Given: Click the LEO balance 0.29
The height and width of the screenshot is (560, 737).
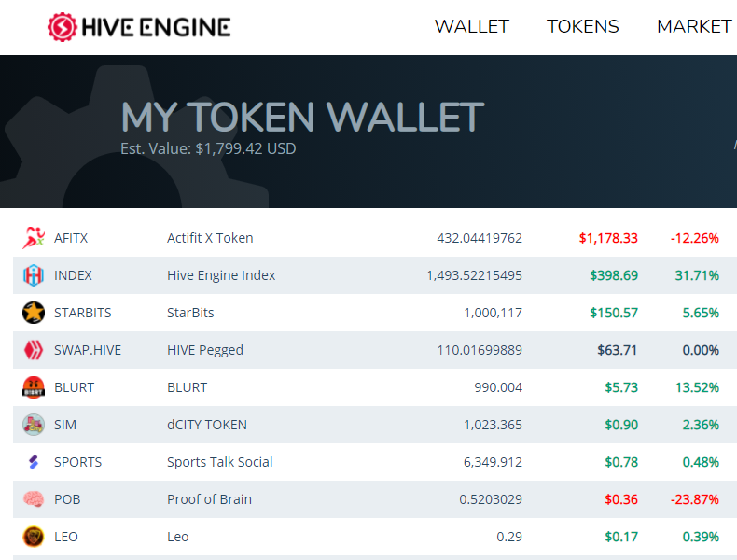Looking at the screenshot, I should (x=509, y=537).
